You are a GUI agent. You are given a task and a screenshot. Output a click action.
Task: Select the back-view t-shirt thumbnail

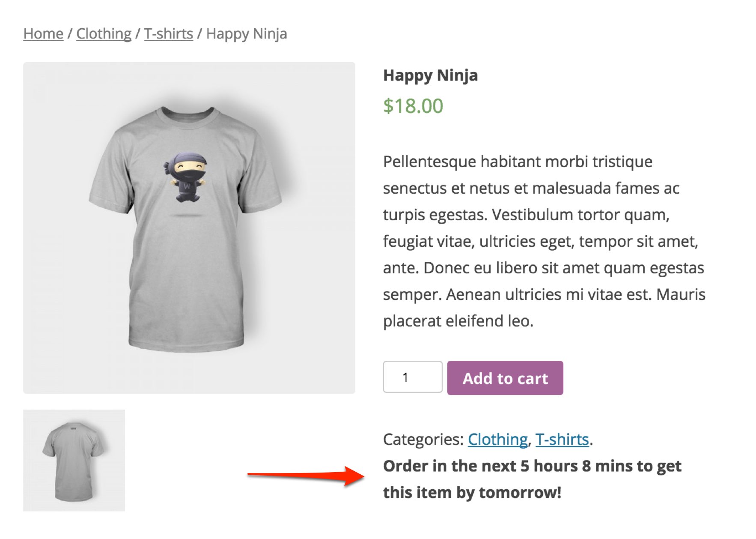coord(74,460)
